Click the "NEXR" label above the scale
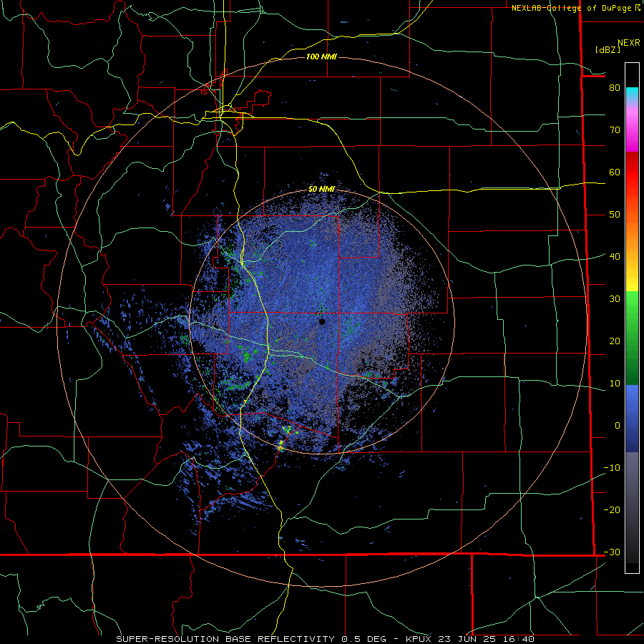The width and height of the screenshot is (644, 644). [x=628, y=43]
